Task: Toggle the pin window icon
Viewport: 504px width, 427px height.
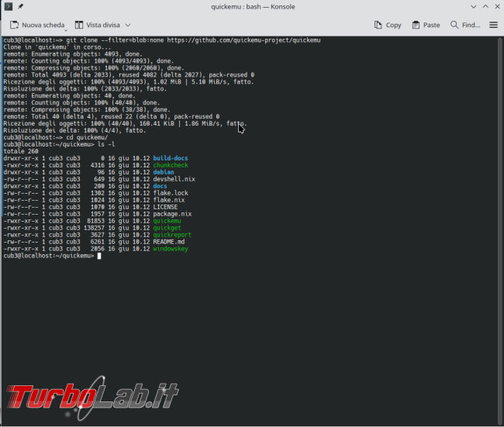Action: (21, 6)
